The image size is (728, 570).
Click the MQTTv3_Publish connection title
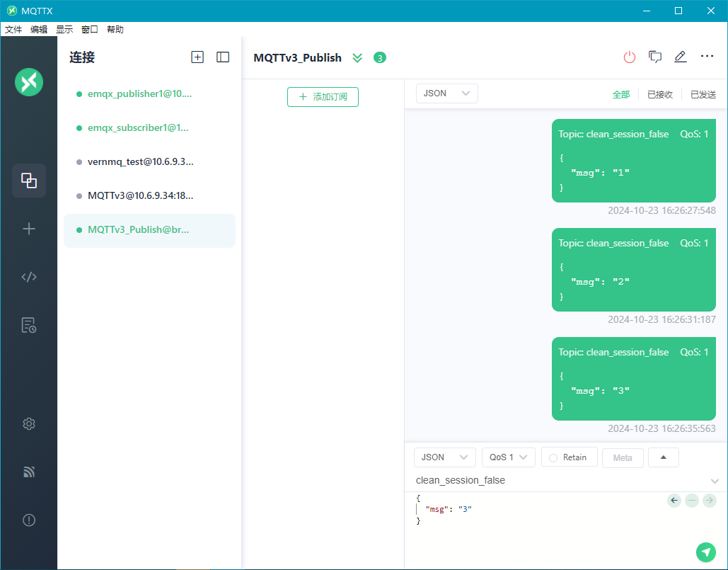pyautogui.click(x=298, y=57)
